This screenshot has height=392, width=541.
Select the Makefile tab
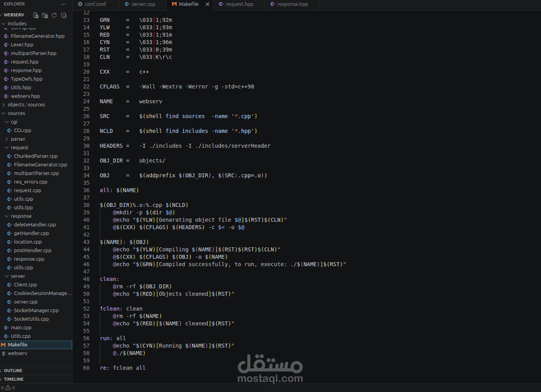click(189, 4)
